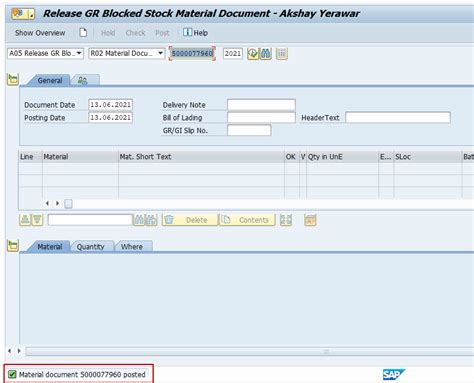Click the Delivery Note input field
Image resolution: width=474 pixels, height=383 pixels.
261,105
